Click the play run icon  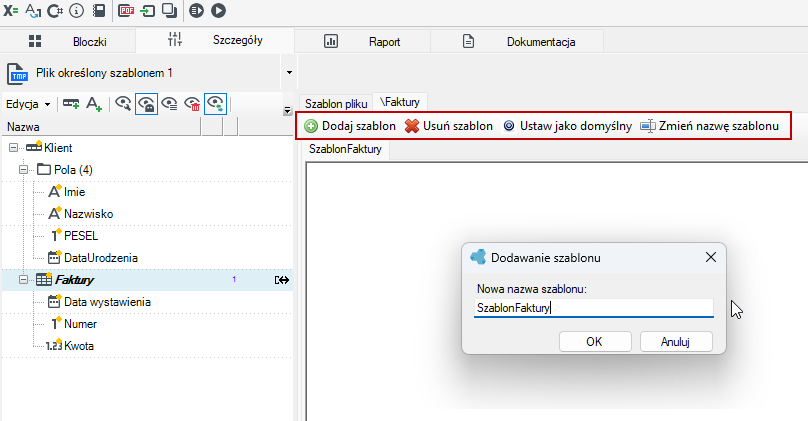click(218, 10)
